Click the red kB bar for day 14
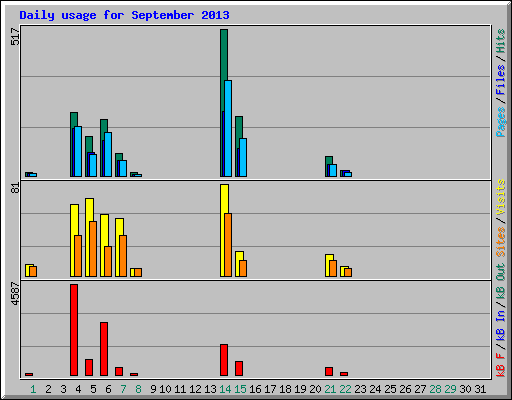Viewport: 512px width, 400px height. pos(224,360)
